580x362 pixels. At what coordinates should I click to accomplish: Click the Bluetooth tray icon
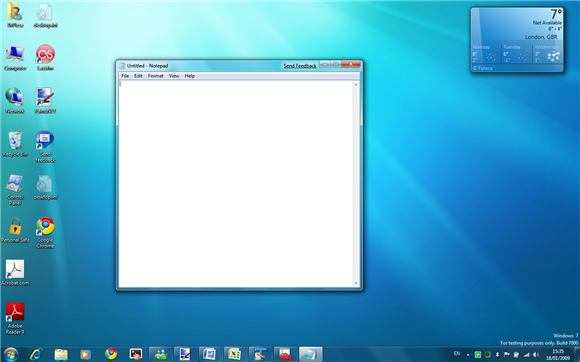click(498, 355)
